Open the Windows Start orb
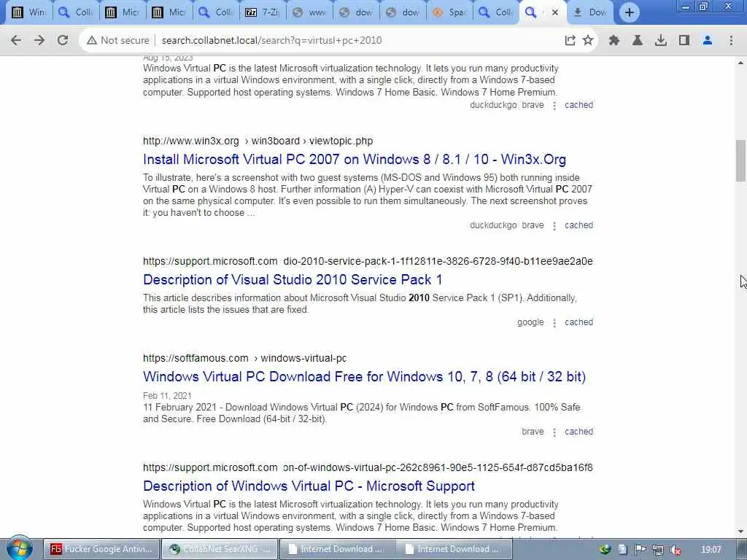747x560 pixels. coord(19,548)
